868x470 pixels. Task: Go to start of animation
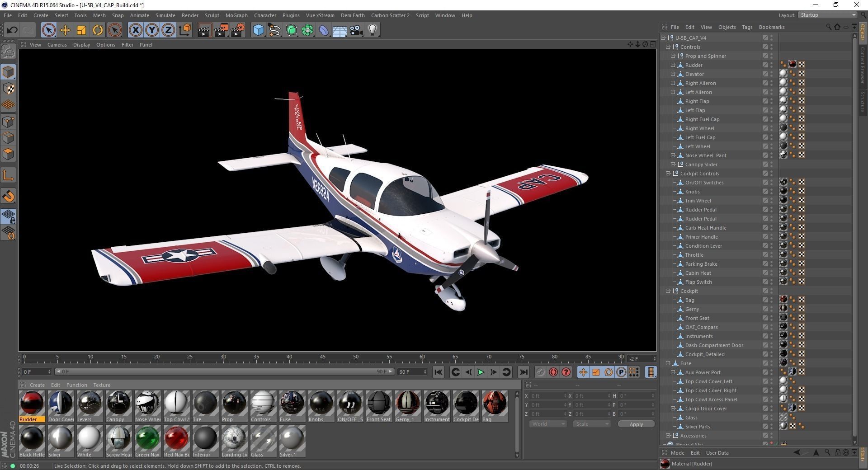[438, 372]
